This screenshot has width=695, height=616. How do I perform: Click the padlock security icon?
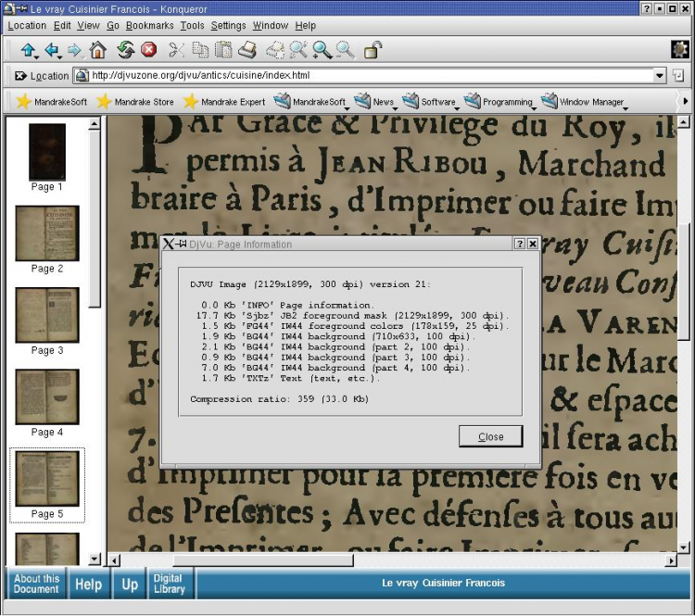(x=373, y=50)
